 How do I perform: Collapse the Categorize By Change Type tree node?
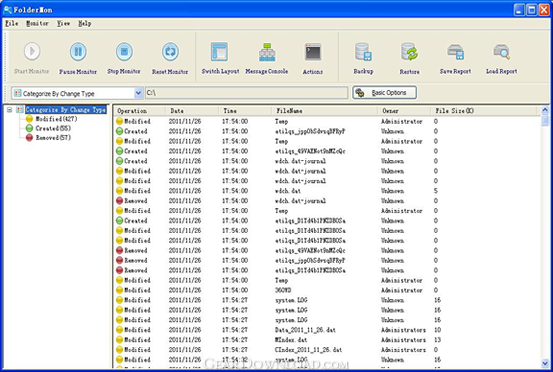pyautogui.click(x=10, y=110)
